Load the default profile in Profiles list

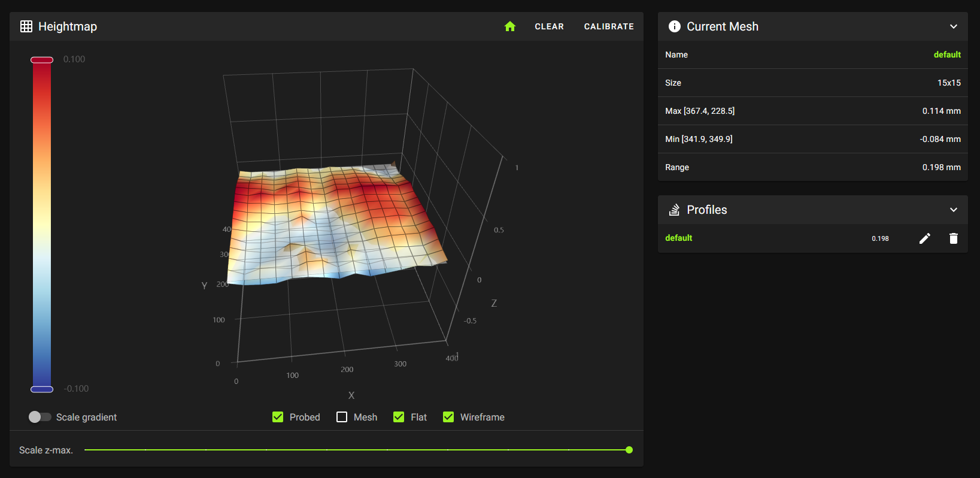(x=679, y=238)
